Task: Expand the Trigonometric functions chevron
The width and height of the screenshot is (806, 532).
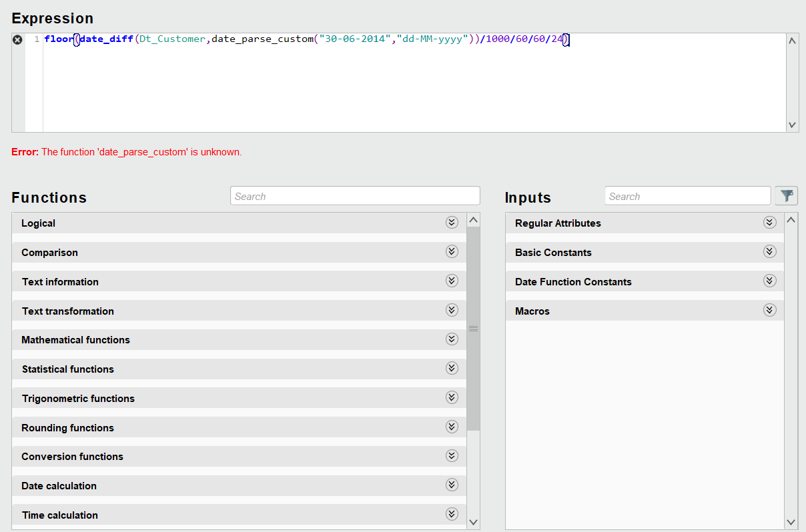Action: click(452, 397)
